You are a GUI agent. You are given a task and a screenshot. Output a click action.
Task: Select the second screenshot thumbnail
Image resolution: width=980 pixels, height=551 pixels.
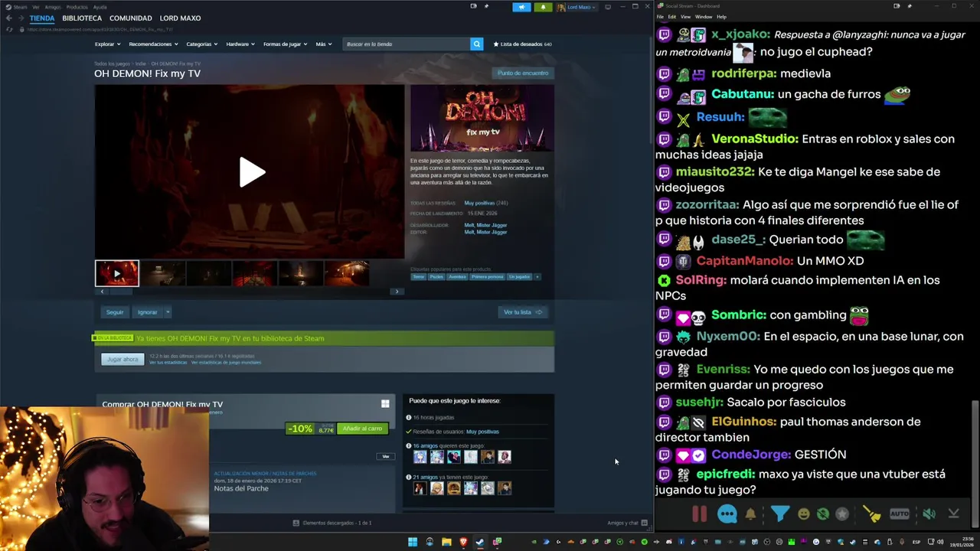point(162,273)
